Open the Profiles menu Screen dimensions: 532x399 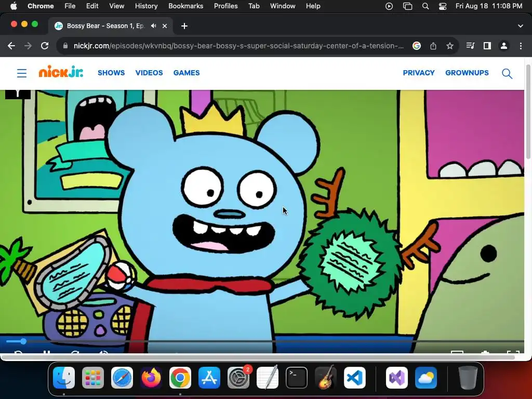click(x=225, y=6)
